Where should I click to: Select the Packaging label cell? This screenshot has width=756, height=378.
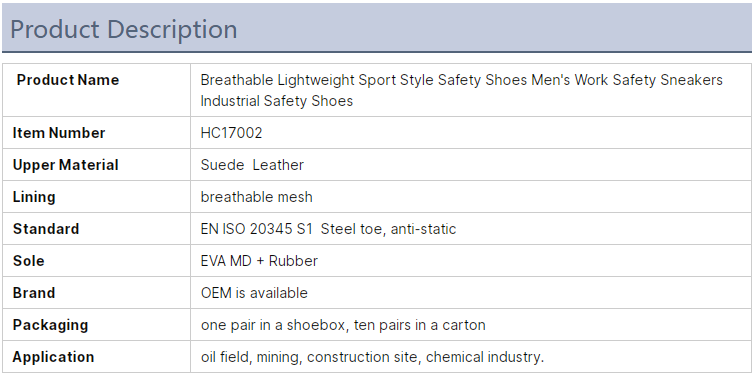(x=96, y=324)
